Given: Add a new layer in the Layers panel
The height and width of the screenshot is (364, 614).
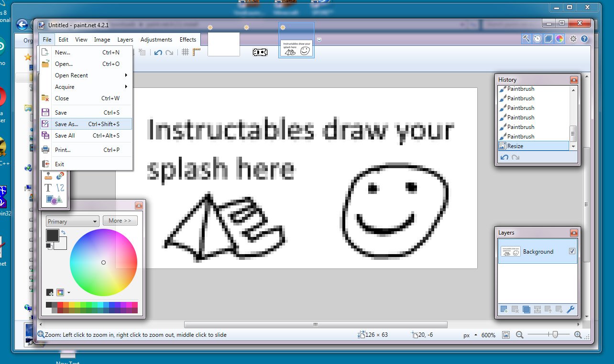Looking at the screenshot, I should click(504, 310).
